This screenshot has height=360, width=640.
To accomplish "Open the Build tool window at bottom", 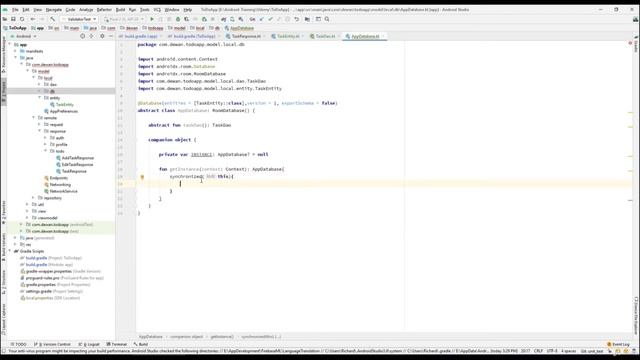I will coord(140,344).
